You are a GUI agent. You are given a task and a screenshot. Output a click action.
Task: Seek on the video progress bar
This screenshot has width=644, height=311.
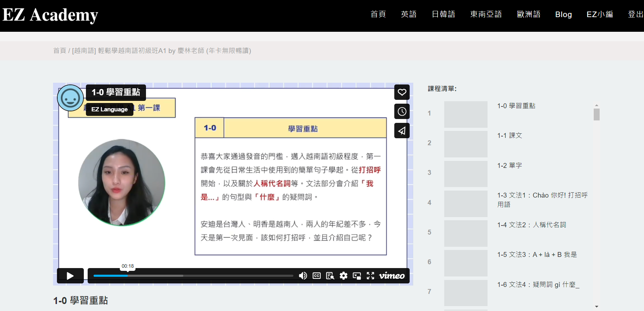click(193, 276)
